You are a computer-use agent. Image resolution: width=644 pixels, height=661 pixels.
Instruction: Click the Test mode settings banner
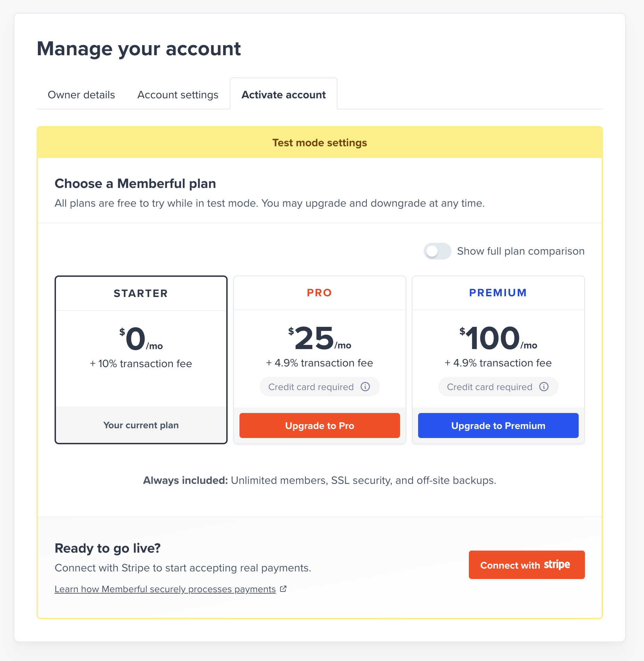click(x=319, y=142)
